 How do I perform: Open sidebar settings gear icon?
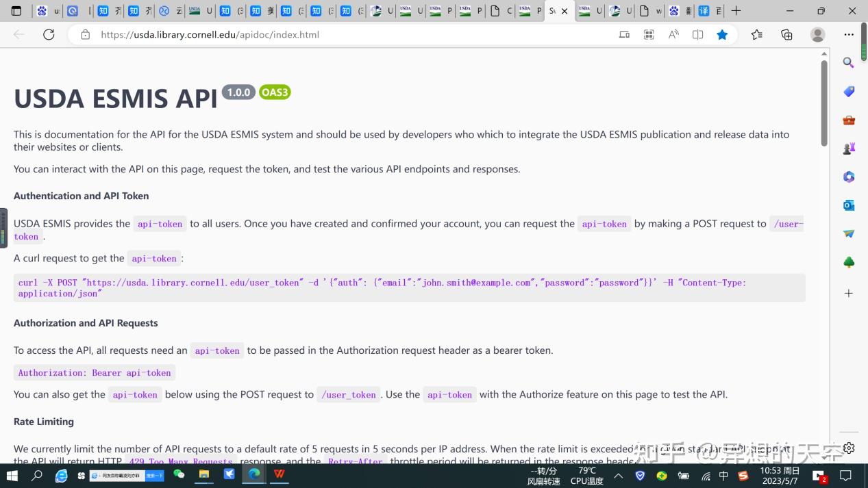click(x=849, y=448)
